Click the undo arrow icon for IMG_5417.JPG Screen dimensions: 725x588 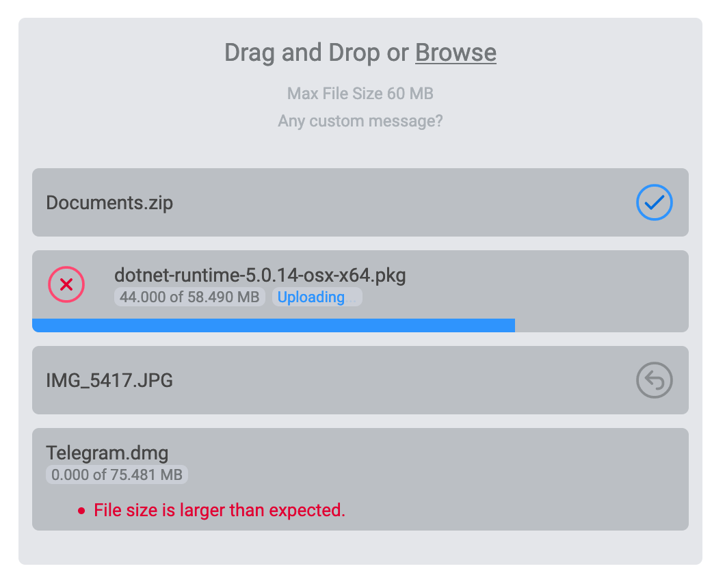(x=654, y=381)
